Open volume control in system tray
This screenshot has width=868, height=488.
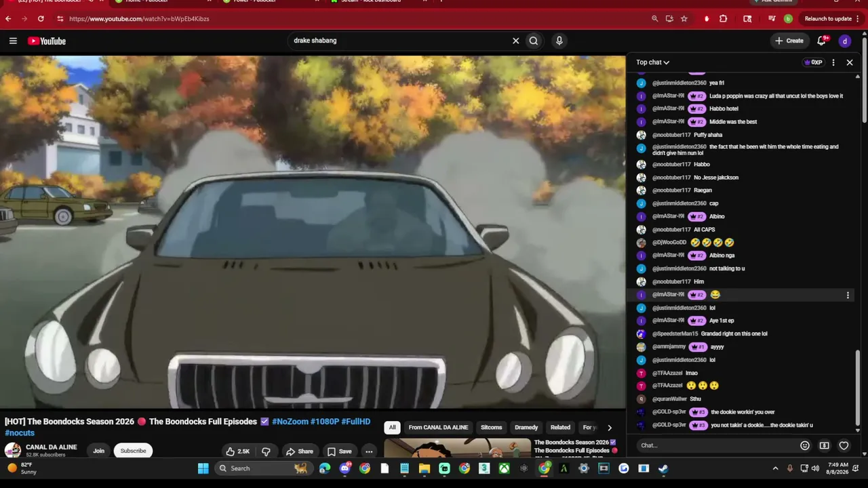click(x=815, y=468)
